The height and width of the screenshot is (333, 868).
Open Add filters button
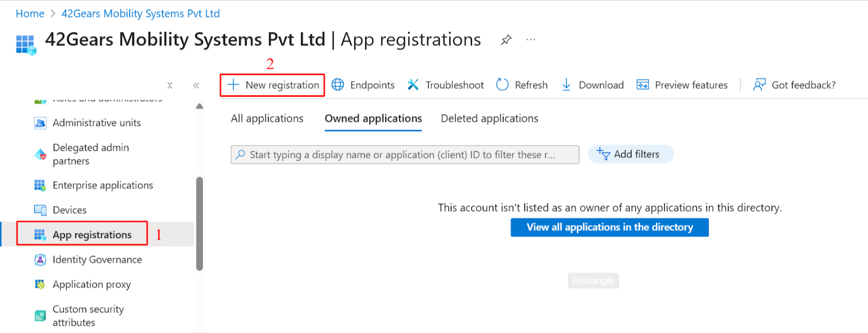630,154
